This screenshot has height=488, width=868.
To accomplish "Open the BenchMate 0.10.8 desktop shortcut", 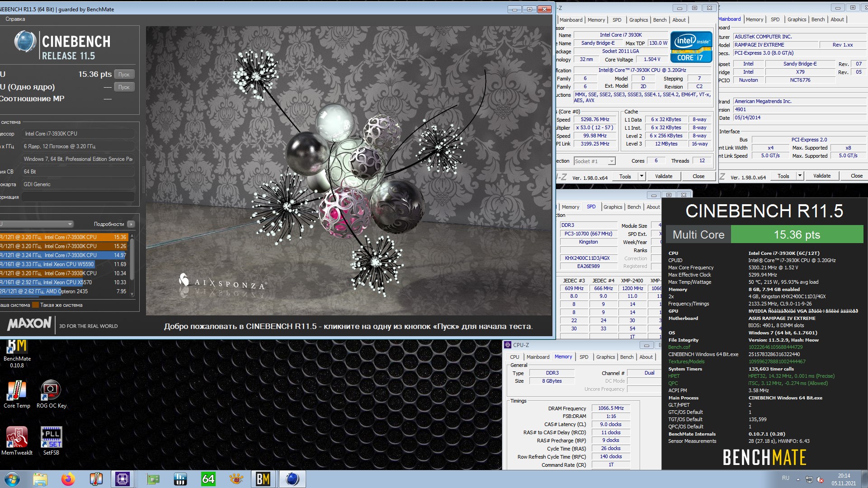I will tap(17, 354).
